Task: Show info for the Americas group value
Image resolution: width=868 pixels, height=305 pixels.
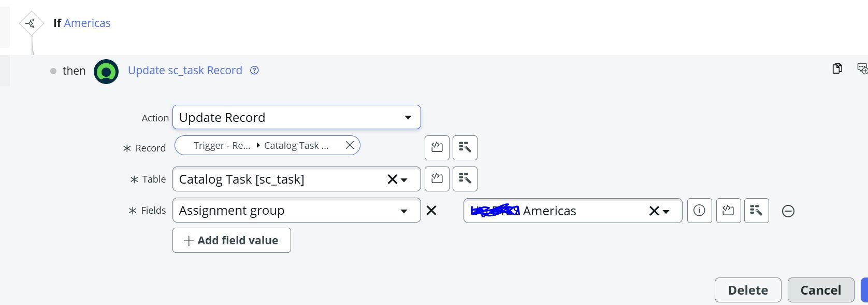Action: pos(699,211)
